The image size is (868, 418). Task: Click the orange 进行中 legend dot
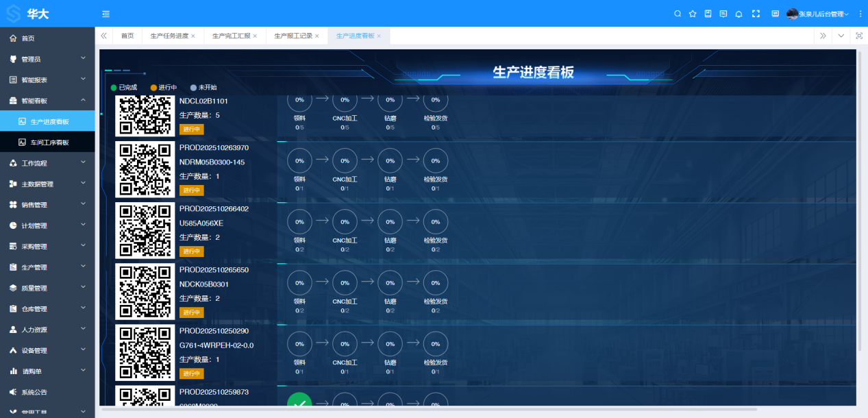(x=153, y=88)
